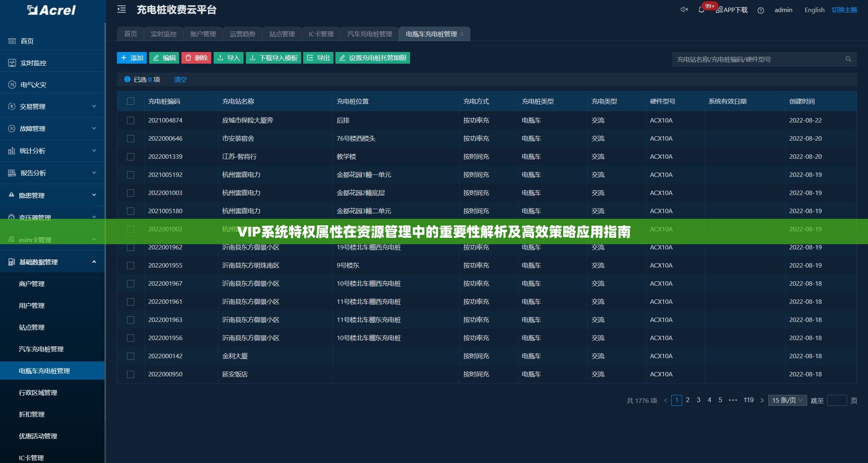Click the APP下载 QR code icon
The height and width of the screenshot is (463, 868).
(x=718, y=10)
